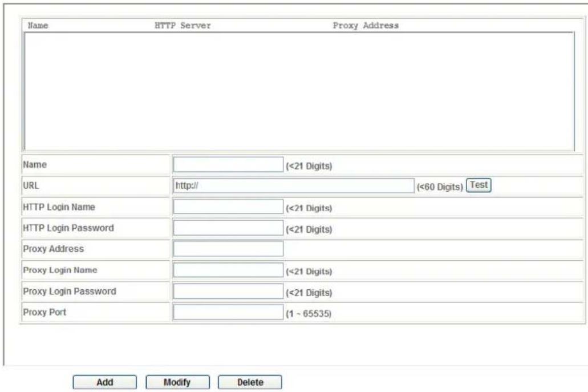The width and height of the screenshot is (588, 392).
Task: Click the 'Proxy Port' row label
Action: 44,312
